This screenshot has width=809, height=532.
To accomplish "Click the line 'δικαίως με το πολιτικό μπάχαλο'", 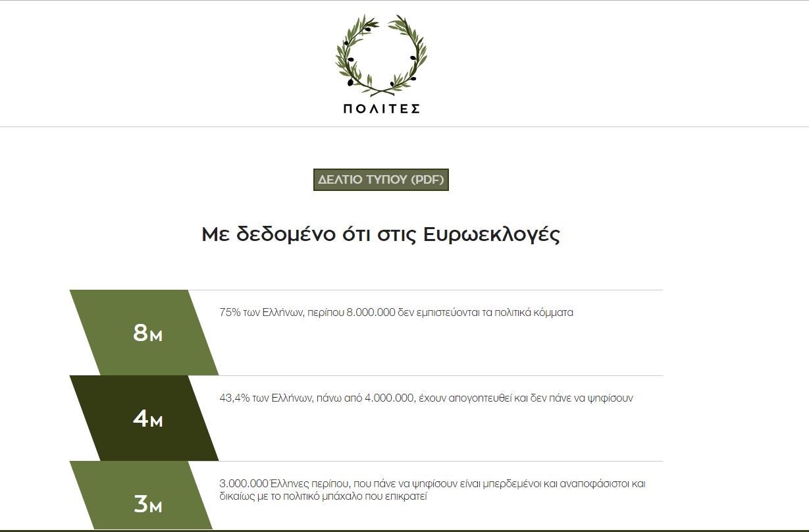I will click(323, 496).
